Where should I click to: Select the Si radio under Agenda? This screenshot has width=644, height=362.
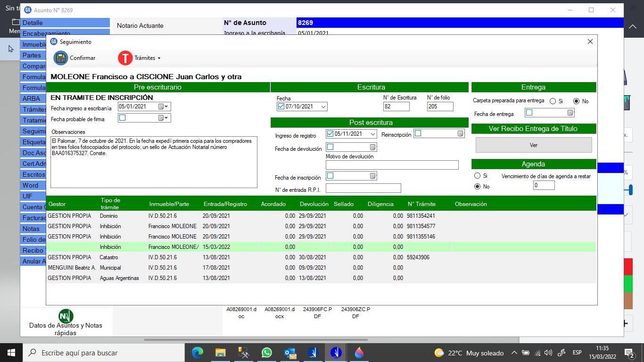pos(478,176)
